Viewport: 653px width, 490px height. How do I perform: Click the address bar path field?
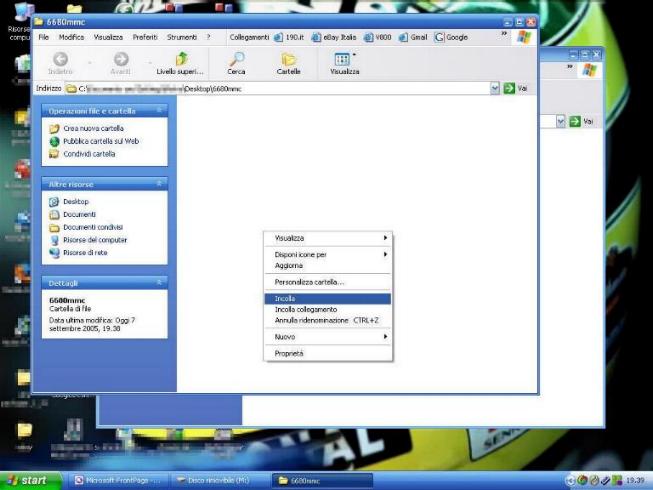(283, 88)
